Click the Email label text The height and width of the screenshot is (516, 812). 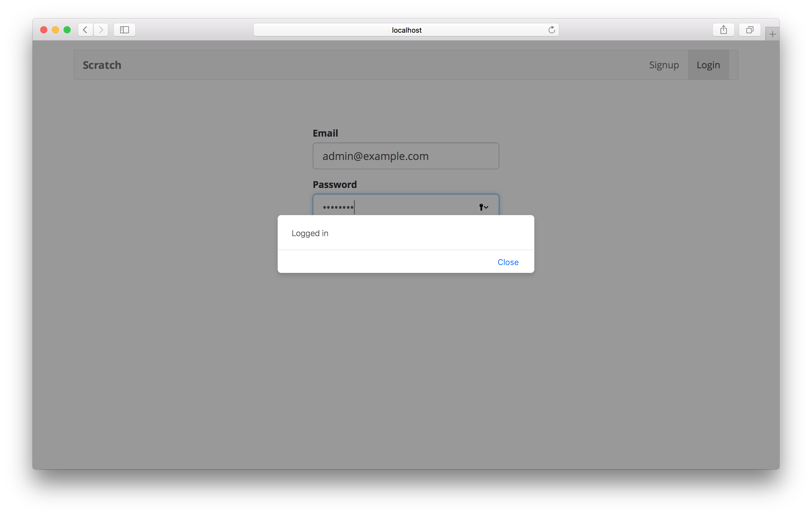coord(325,133)
